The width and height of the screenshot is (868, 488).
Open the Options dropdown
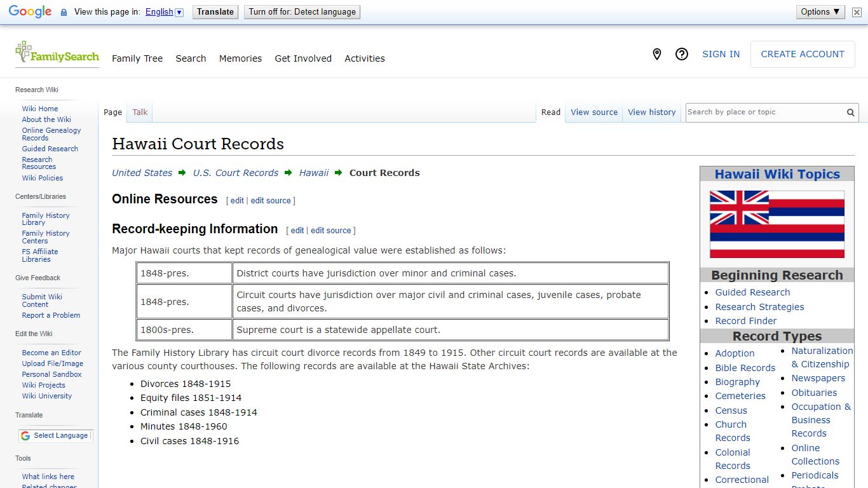click(820, 11)
